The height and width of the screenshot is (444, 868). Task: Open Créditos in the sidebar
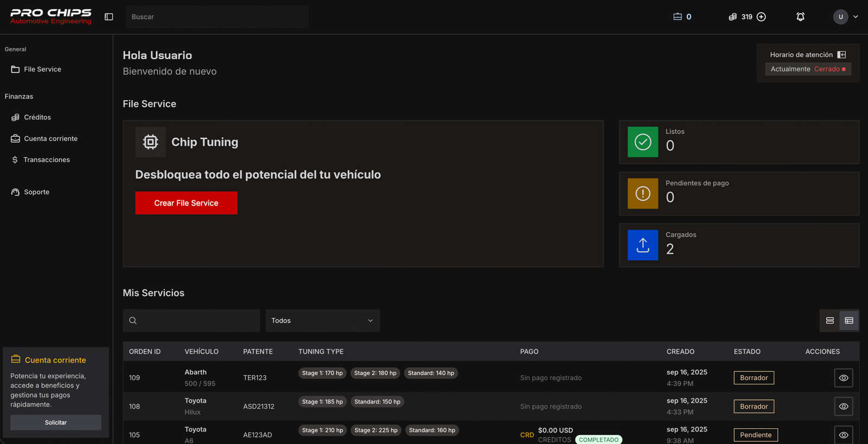click(x=37, y=117)
